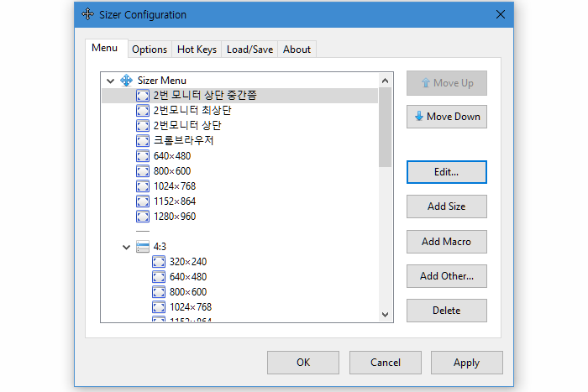This screenshot has width=588, height=392.
Task: Select top-level '1152×864' entry
Action: pos(175,201)
